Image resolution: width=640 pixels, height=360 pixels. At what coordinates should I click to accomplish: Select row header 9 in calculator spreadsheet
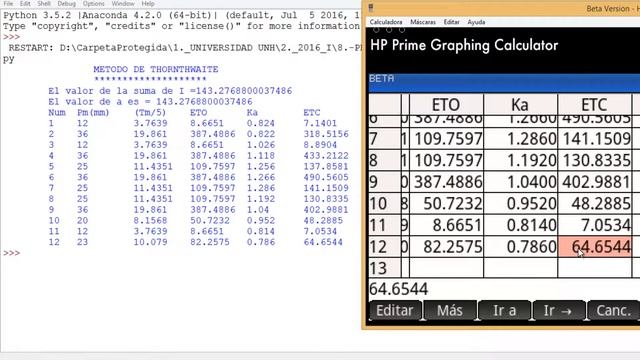(384, 182)
